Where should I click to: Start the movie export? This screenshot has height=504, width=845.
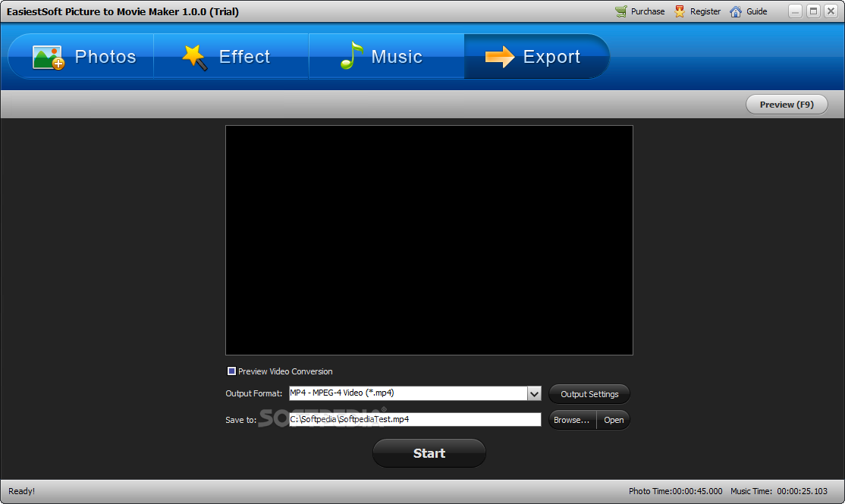point(429,453)
